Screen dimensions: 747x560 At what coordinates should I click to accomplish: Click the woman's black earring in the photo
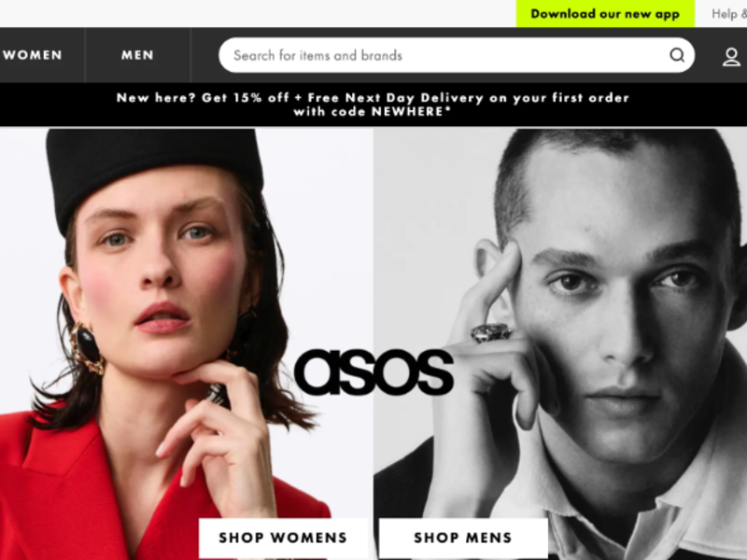click(x=87, y=348)
